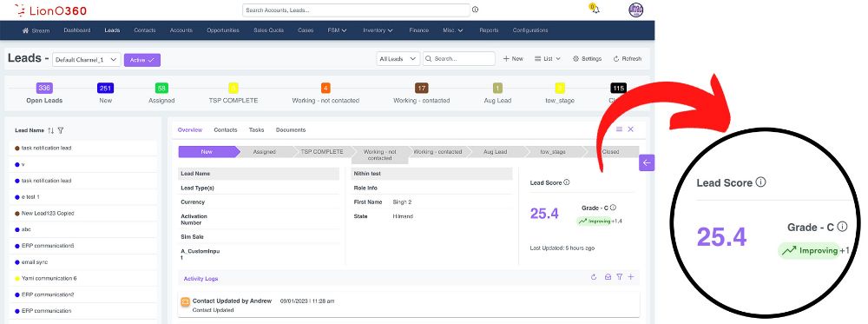Select the tow_stage counter badge

pyautogui.click(x=560, y=88)
